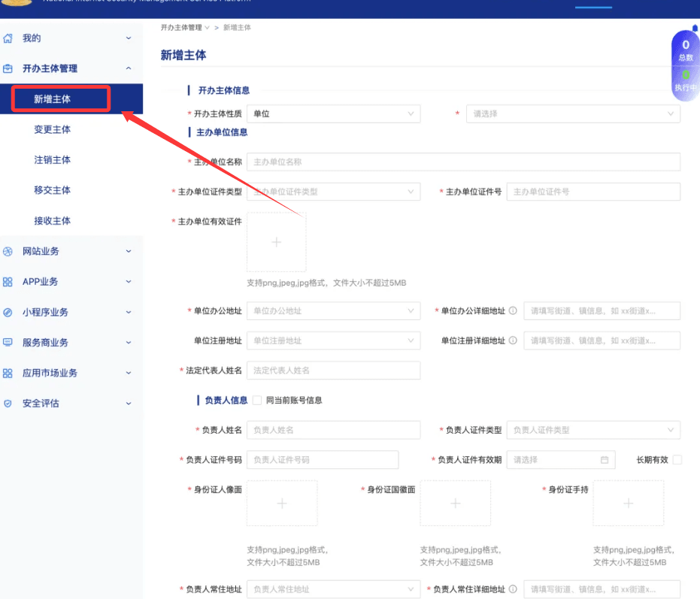Select the 网站业务 globe icon

pyautogui.click(x=9, y=251)
